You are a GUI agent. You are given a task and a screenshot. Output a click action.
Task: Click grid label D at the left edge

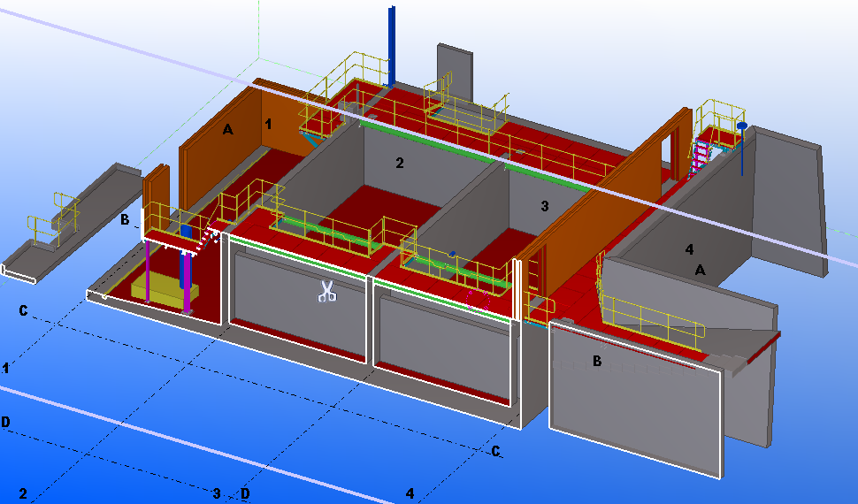coord(5,422)
